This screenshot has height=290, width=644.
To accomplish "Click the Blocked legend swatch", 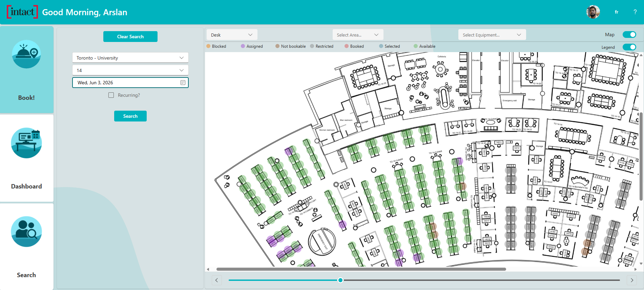I will pyautogui.click(x=208, y=46).
